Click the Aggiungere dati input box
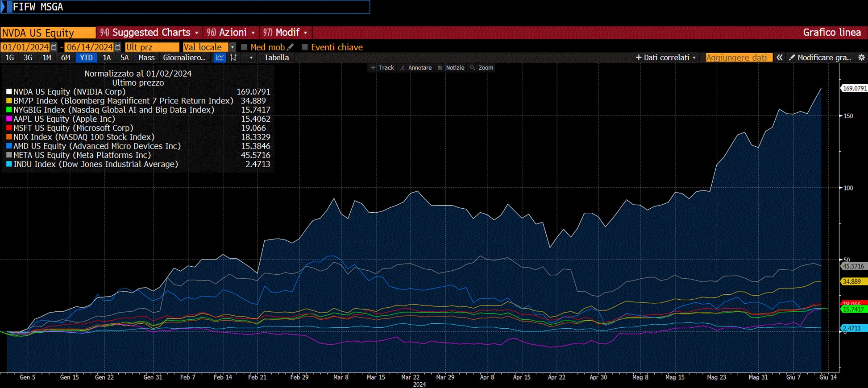Image resolution: width=868 pixels, height=388 pixels. 739,58
